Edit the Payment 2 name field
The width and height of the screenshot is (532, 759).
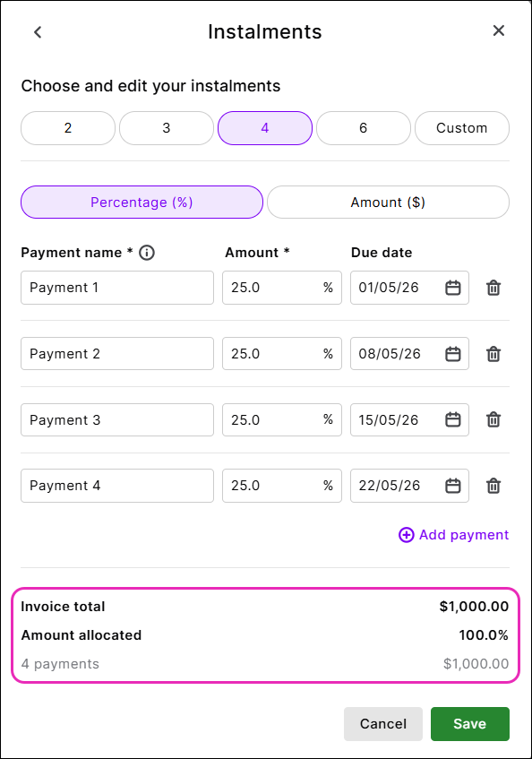click(117, 354)
